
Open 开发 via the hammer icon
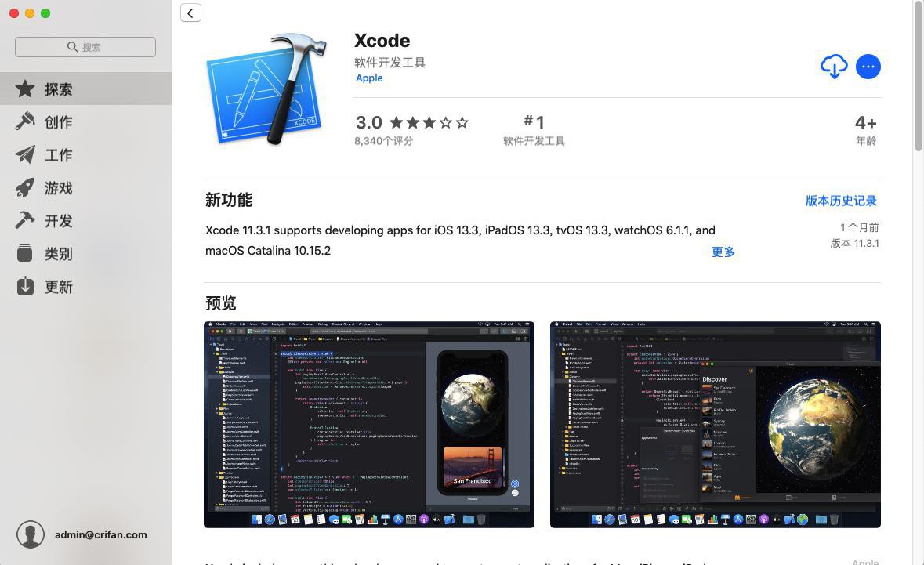click(x=25, y=220)
